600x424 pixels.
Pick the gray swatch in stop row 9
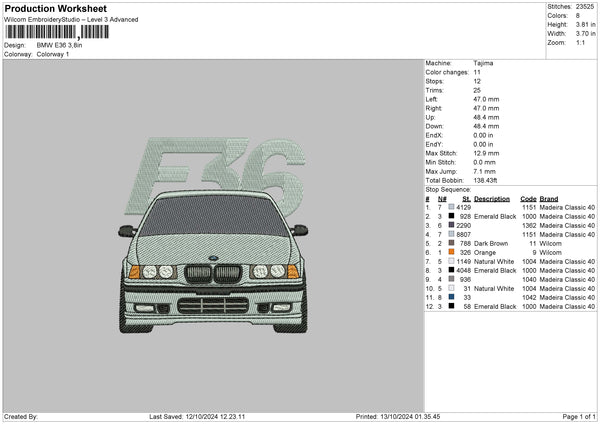pos(452,279)
